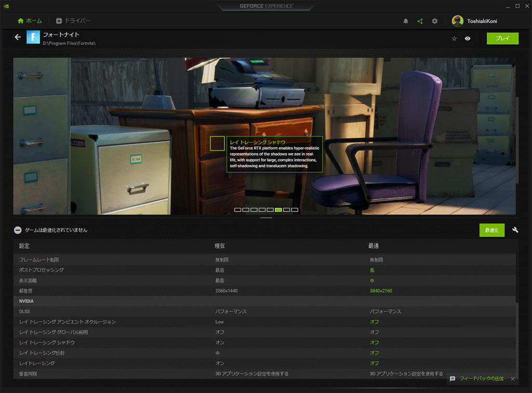Click レイトレーシング アンビエント オクルージョン row

[264, 322]
